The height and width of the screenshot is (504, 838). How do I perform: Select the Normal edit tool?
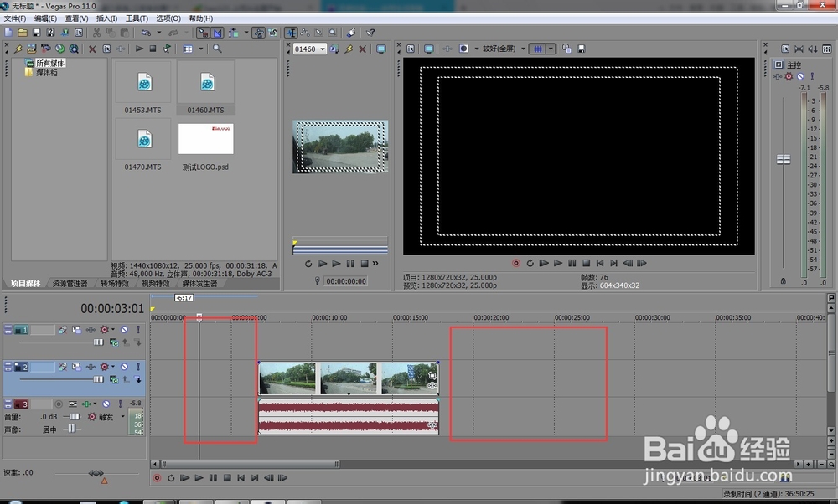pyautogui.click(x=291, y=33)
